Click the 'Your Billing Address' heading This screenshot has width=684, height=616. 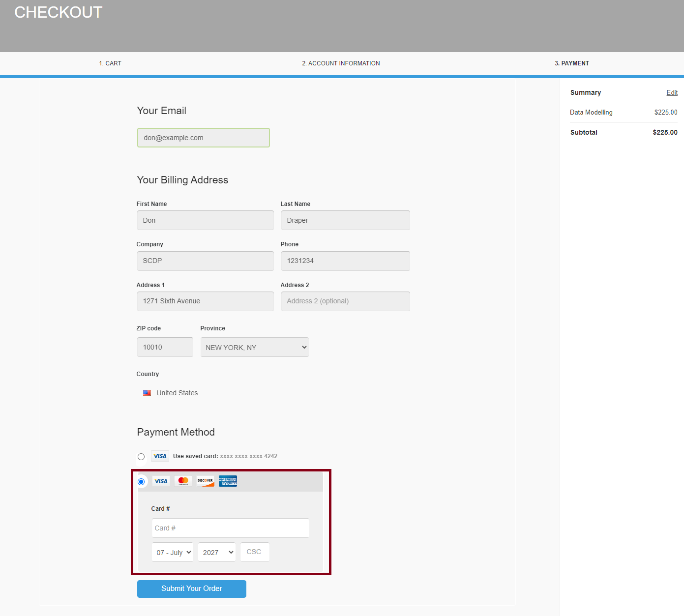coord(182,180)
